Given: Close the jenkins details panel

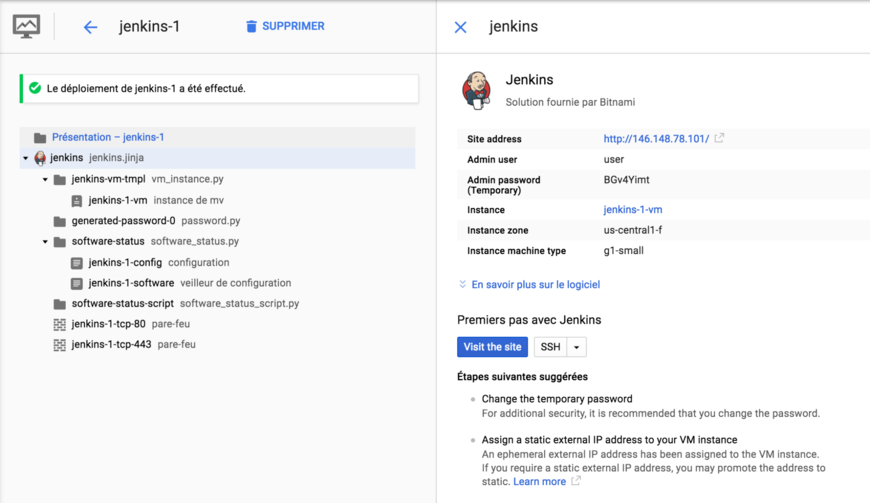Looking at the screenshot, I should coord(461,27).
